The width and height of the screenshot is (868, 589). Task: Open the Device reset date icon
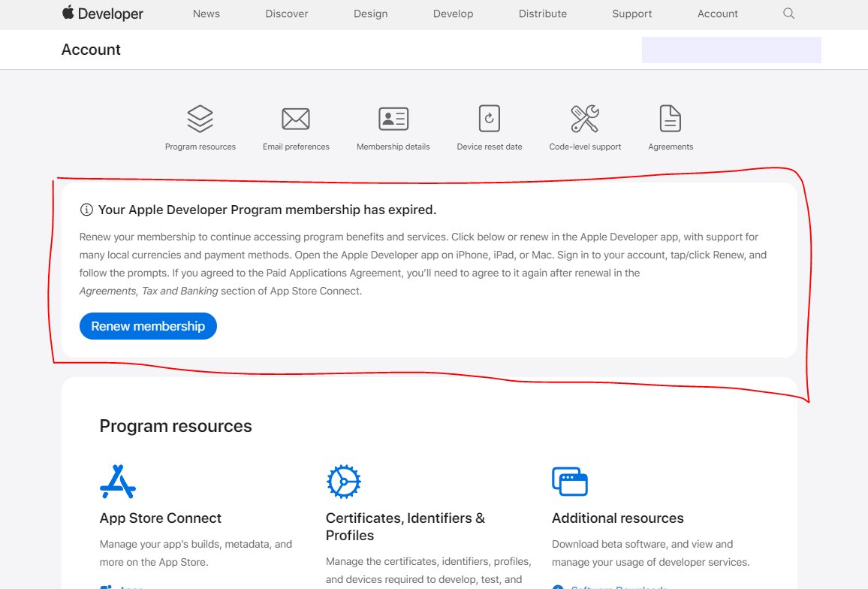pos(490,119)
